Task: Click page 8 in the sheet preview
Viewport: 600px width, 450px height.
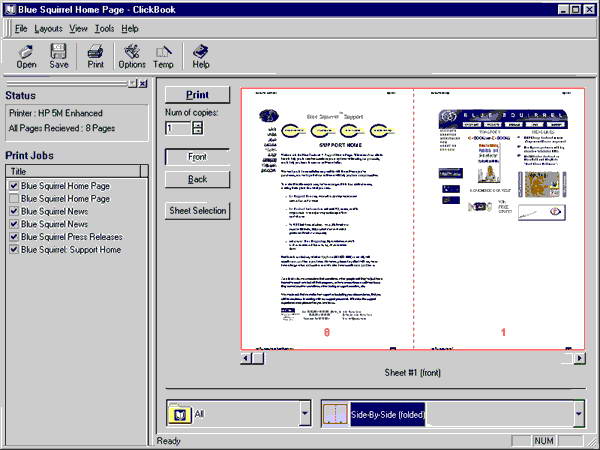Action: [x=327, y=219]
